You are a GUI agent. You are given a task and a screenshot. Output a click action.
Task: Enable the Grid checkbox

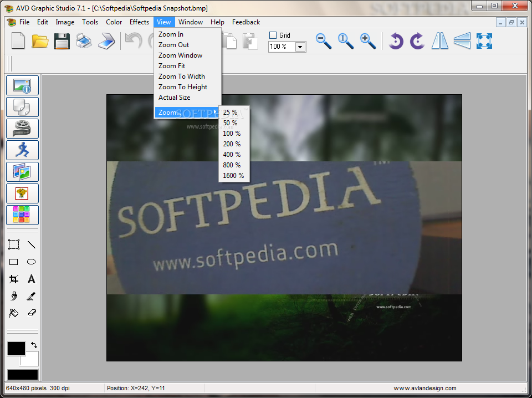(x=273, y=35)
